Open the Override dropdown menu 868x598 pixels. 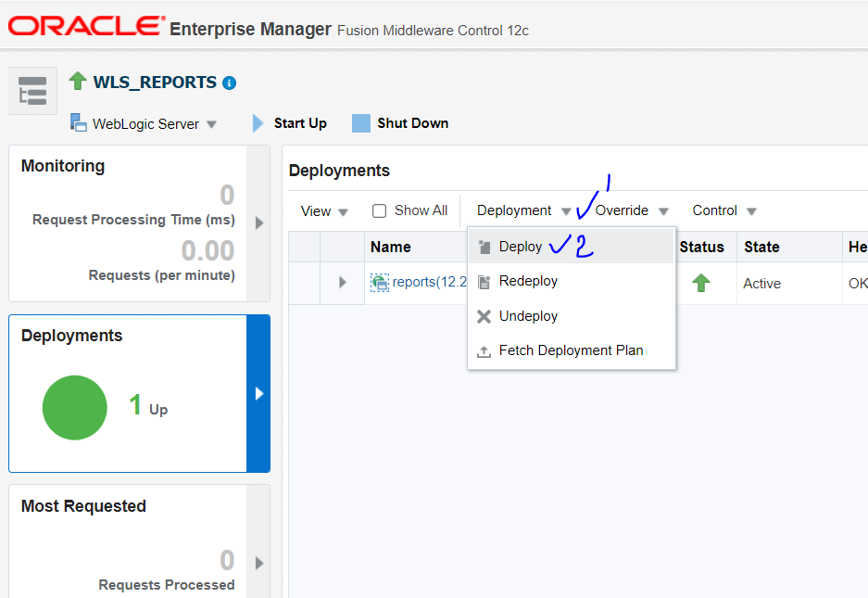coord(632,210)
